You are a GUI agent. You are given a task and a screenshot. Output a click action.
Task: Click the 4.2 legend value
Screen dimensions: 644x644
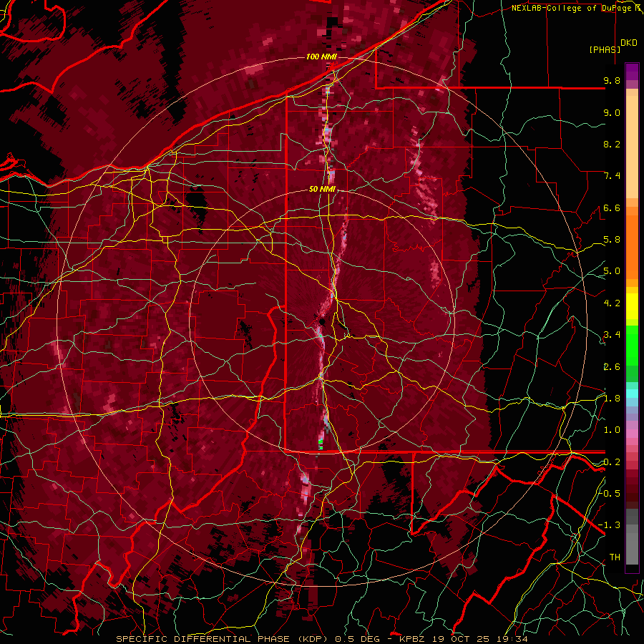point(612,303)
